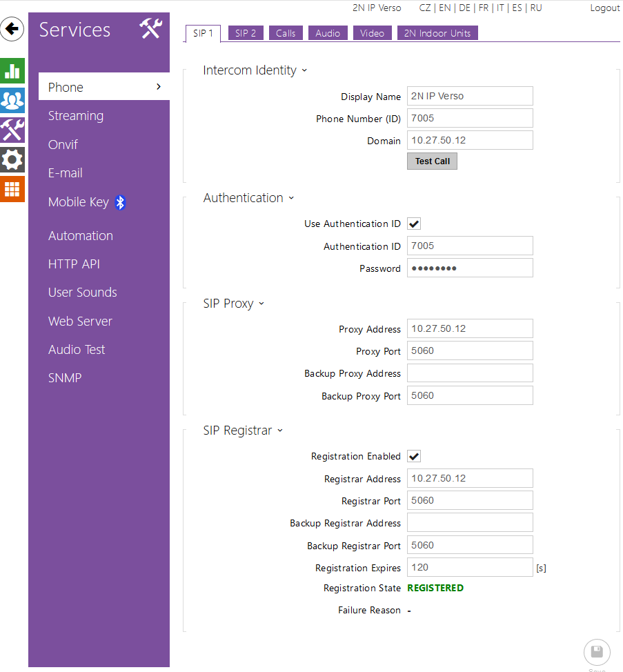Click the Registration Expires input field
The image size is (623, 672).
click(x=470, y=567)
